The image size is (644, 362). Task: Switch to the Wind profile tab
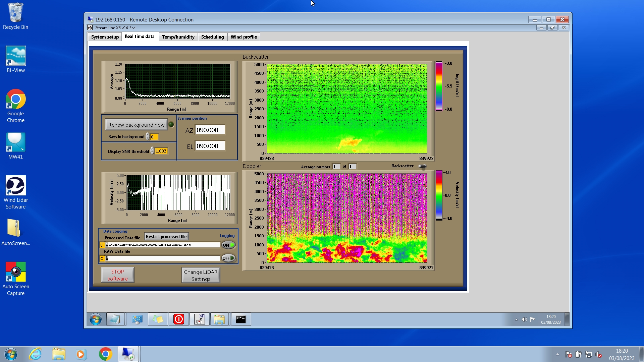[x=244, y=37]
